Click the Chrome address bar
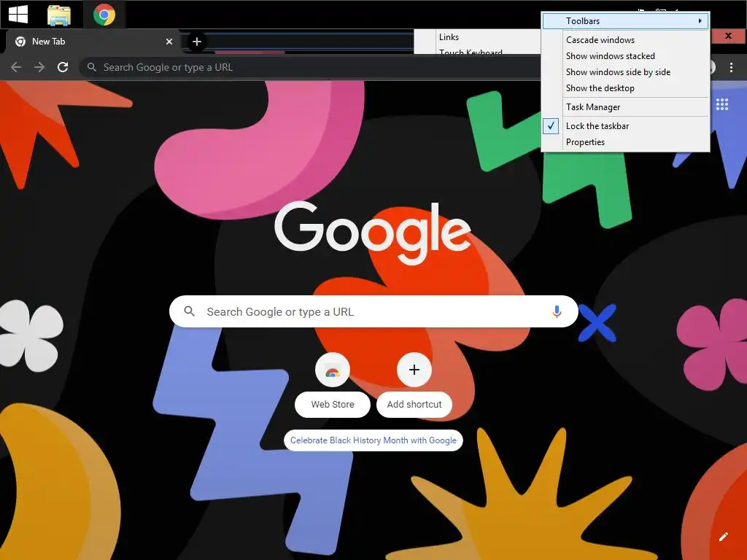Image resolution: width=747 pixels, height=560 pixels. pyautogui.click(x=309, y=67)
